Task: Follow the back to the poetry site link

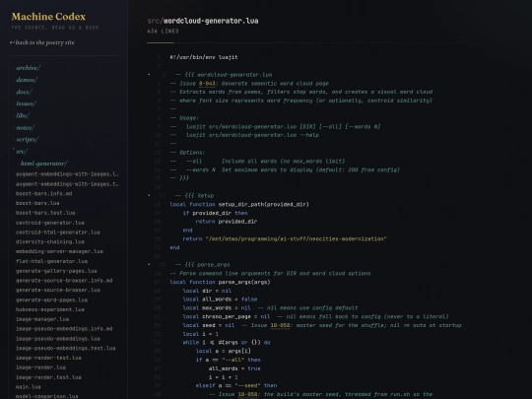Action: coord(42,42)
